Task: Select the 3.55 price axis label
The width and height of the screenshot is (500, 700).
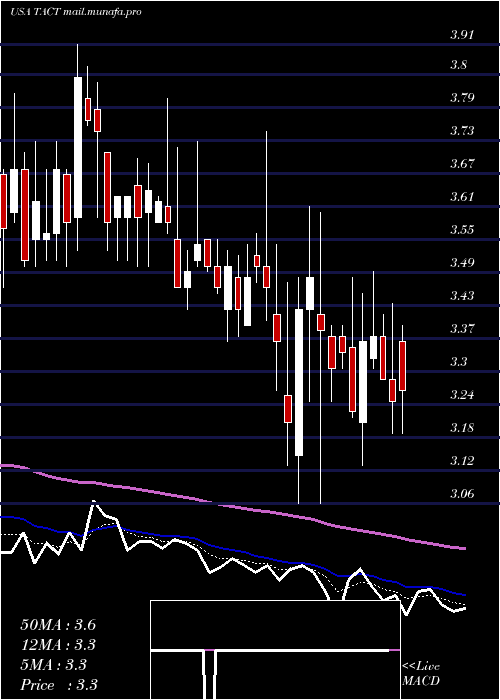Action: pos(462,230)
